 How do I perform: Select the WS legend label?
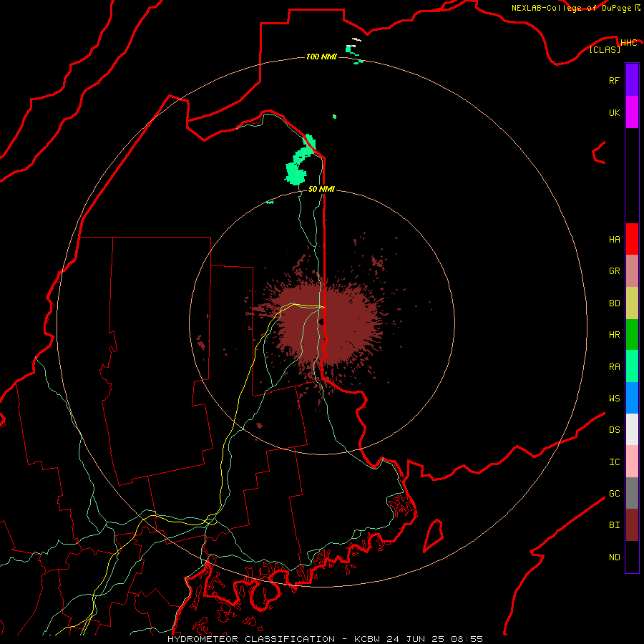coord(614,398)
